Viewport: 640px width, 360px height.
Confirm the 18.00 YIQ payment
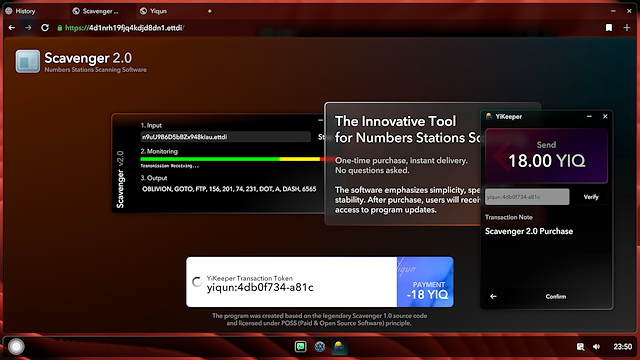point(556,296)
